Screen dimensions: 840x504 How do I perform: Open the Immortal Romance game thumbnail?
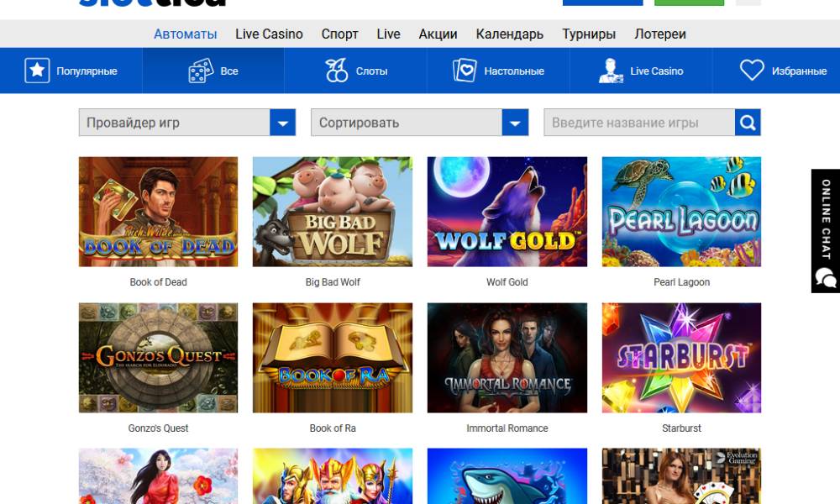pos(507,358)
